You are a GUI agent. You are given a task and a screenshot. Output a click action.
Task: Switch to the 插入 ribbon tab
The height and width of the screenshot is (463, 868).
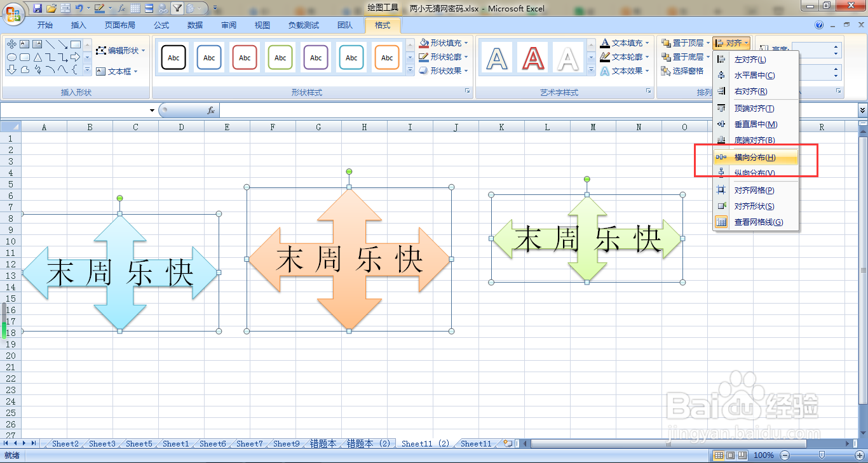click(79, 25)
